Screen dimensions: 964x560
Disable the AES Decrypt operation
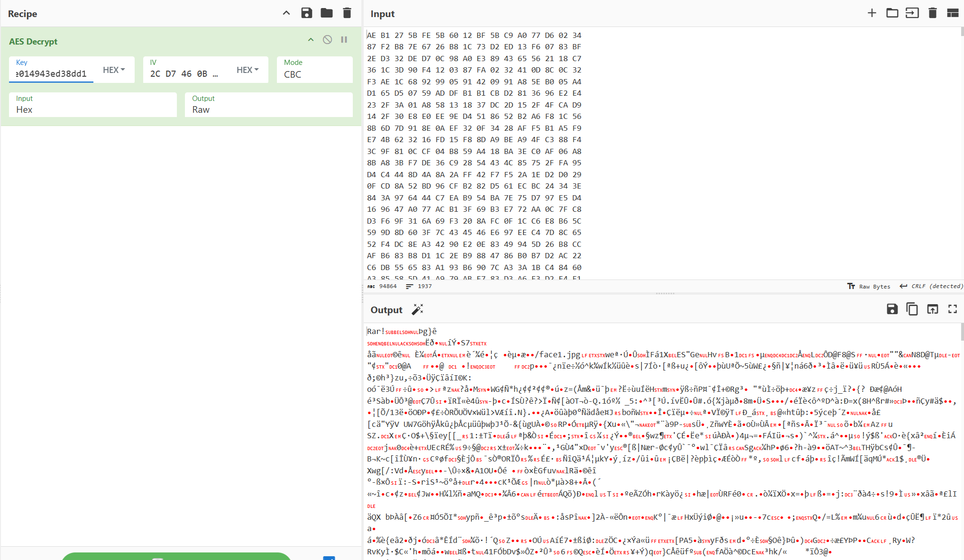click(x=327, y=39)
